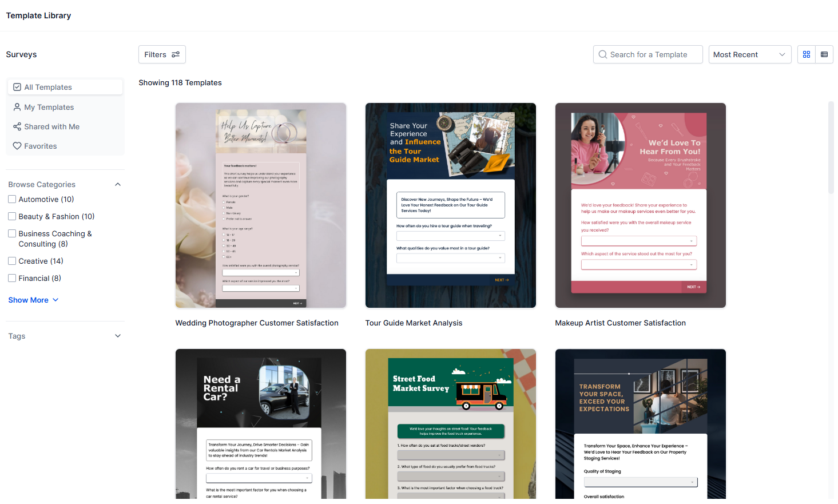Select the Favorites sidebar entry
Image resolution: width=838 pixels, height=504 pixels.
click(41, 146)
